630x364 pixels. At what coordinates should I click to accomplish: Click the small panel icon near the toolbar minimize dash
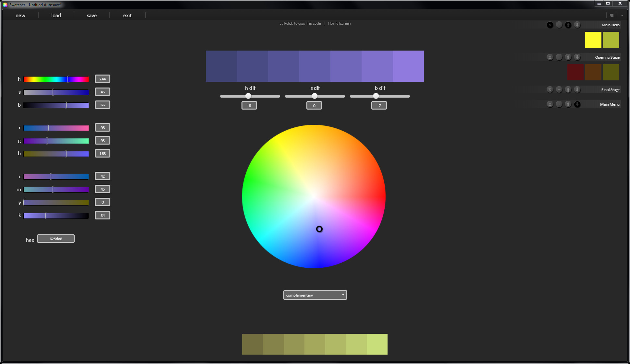click(611, 15)
